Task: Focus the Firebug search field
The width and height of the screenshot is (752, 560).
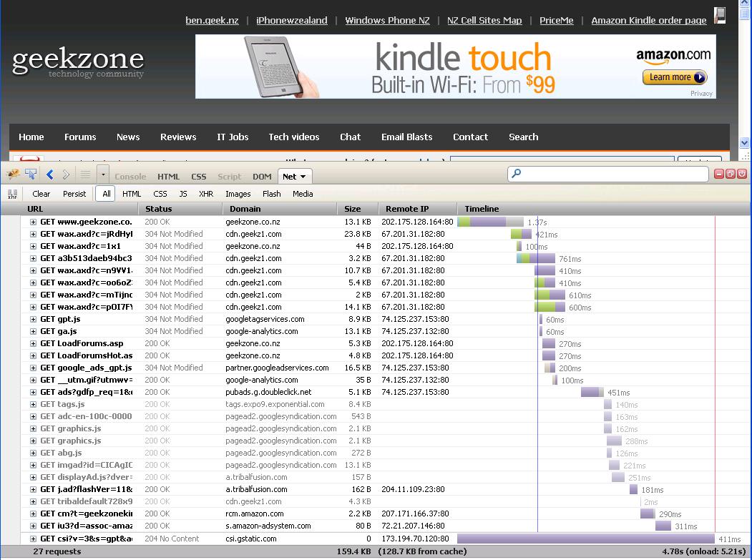Action: (x=608, y=174)
